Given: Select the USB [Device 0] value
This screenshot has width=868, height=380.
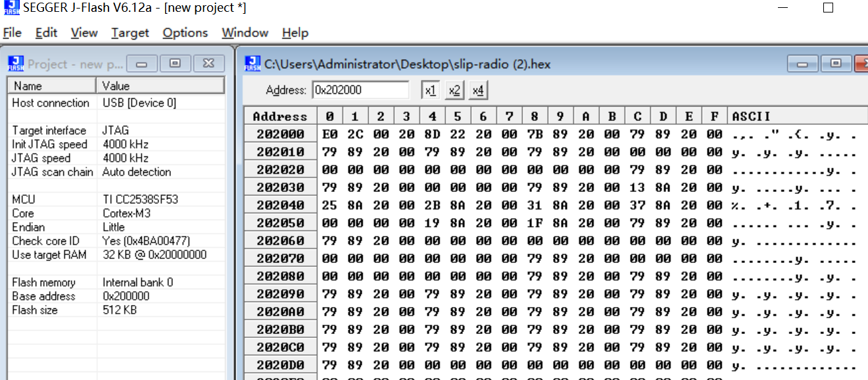Looking at the screenshot, I should pos(139,103).
